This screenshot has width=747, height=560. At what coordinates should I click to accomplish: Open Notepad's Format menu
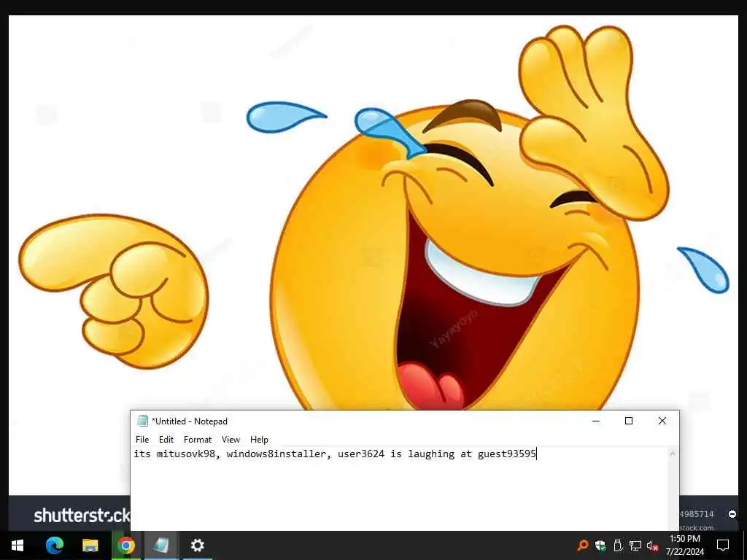197,439
